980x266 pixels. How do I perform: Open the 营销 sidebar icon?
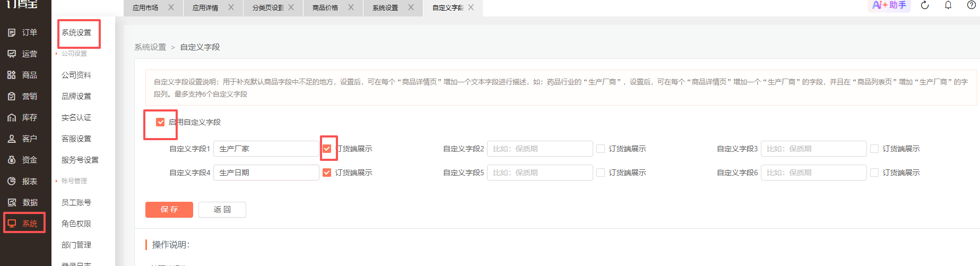(x=12, y=96)
